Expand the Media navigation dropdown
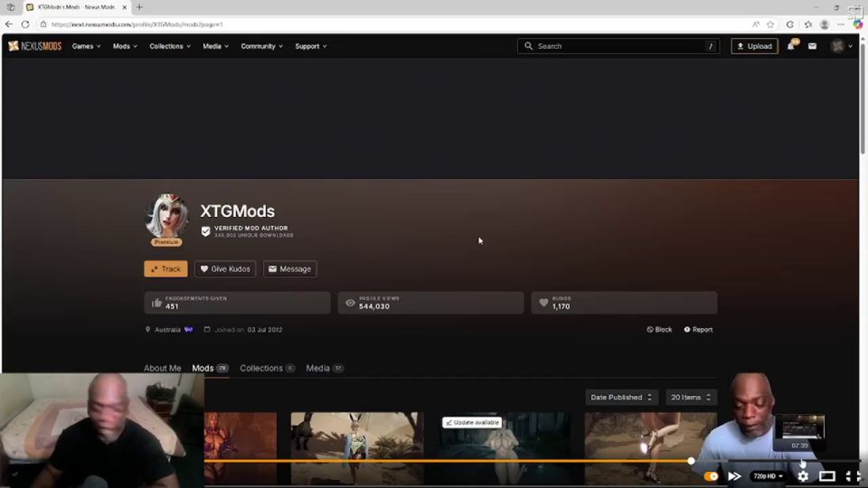 click(215, 46)
